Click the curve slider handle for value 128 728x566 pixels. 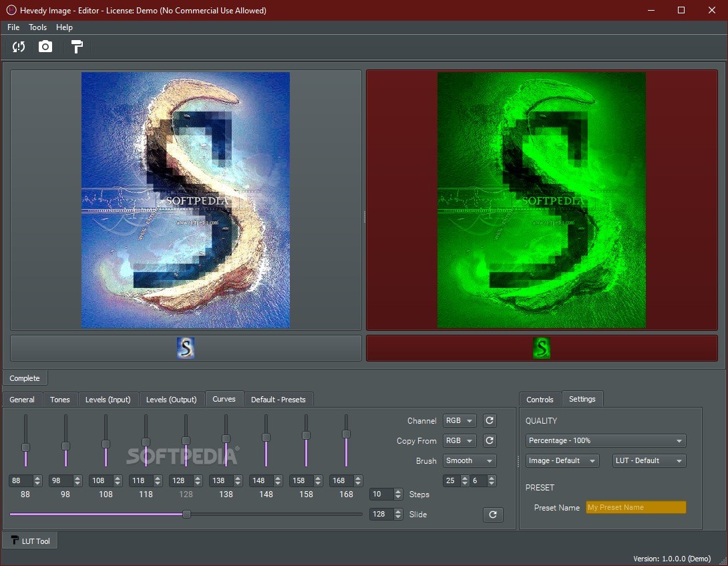[x=186, y=440]
